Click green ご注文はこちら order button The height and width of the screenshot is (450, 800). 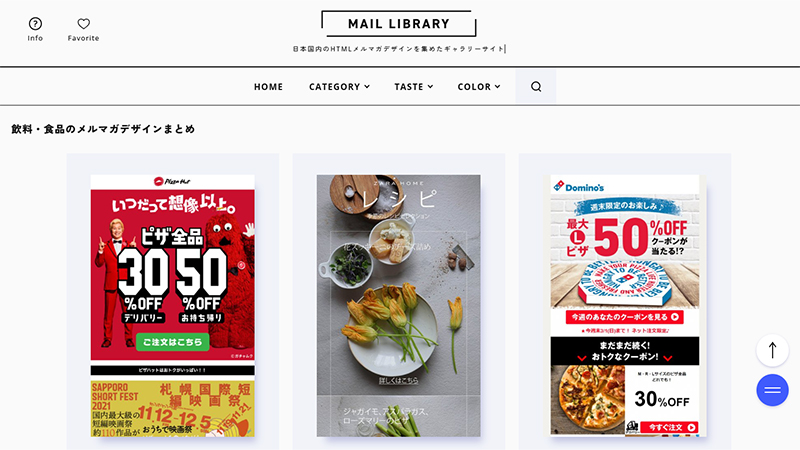172,342
